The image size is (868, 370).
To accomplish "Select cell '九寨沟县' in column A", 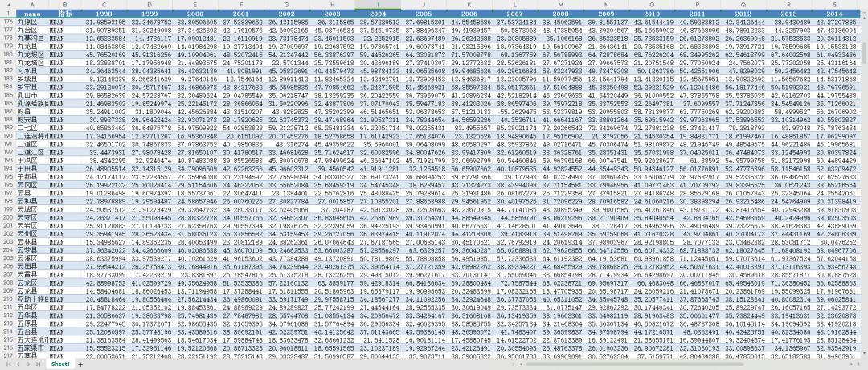I will 32,38.
